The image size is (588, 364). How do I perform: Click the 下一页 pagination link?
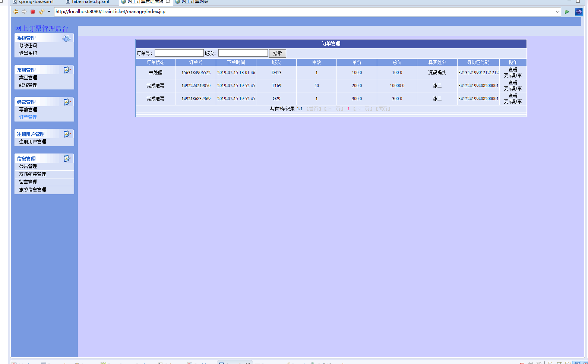[363, 109]
